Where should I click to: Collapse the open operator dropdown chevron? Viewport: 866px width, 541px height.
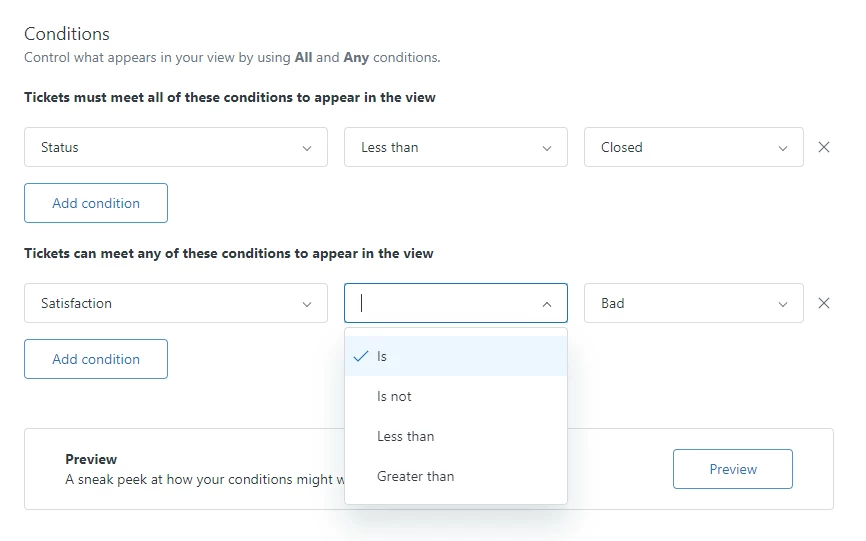click(x=547, y=304)
